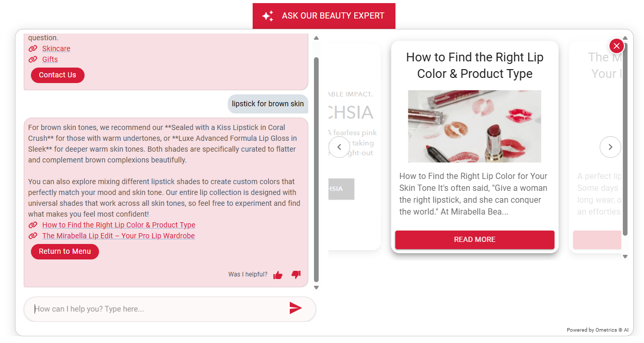Click link icon beside Skincare
Viewport: 644px width, 343px height.
33,48
